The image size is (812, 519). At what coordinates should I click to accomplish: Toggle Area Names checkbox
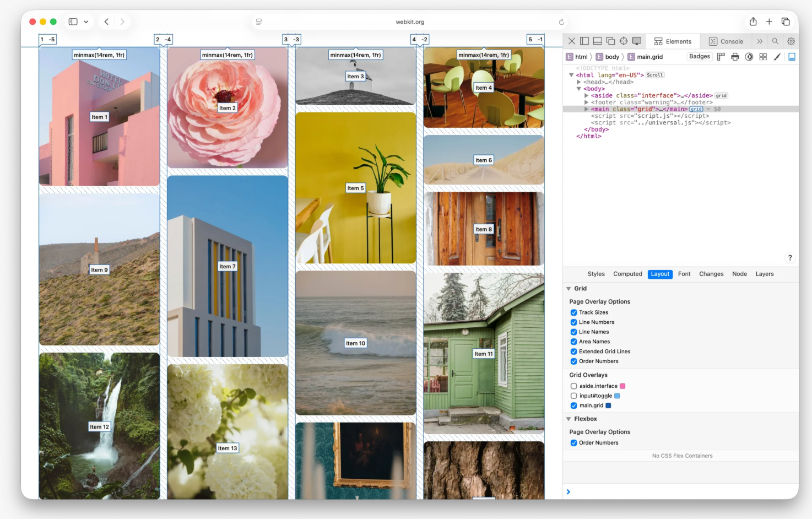tap(573, 342)
